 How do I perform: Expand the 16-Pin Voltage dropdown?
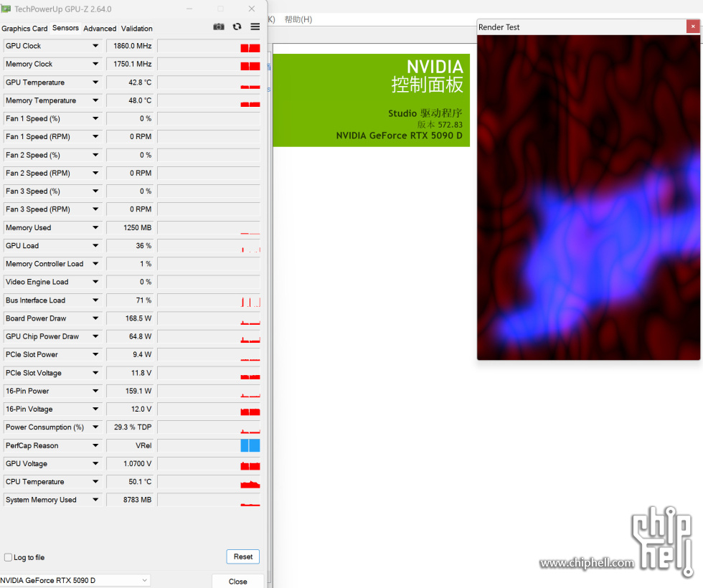click(95, 409)
